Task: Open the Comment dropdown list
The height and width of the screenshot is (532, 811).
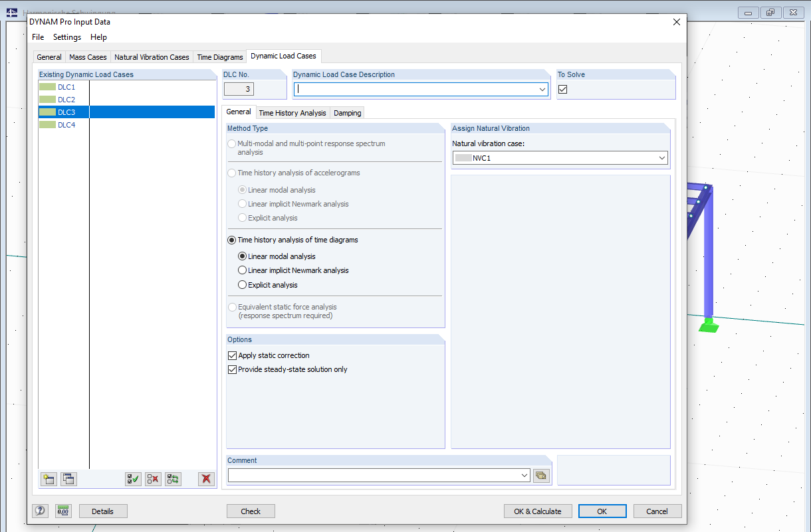Action: click(x=522, y=475)
